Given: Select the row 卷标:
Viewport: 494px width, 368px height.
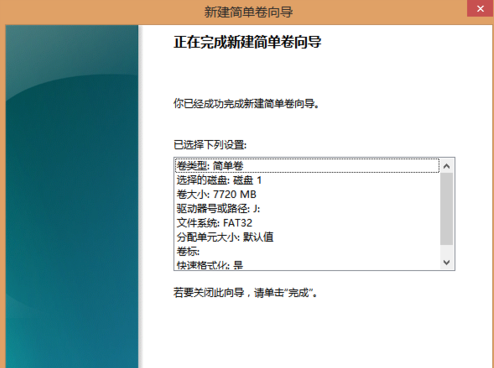Looking at the screenshot, I should [307, 251].
